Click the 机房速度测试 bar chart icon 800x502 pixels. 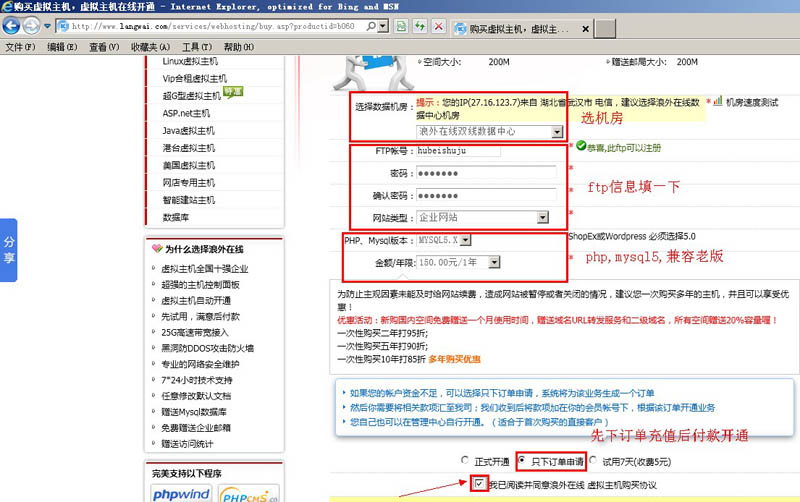[x=717, y=101]
